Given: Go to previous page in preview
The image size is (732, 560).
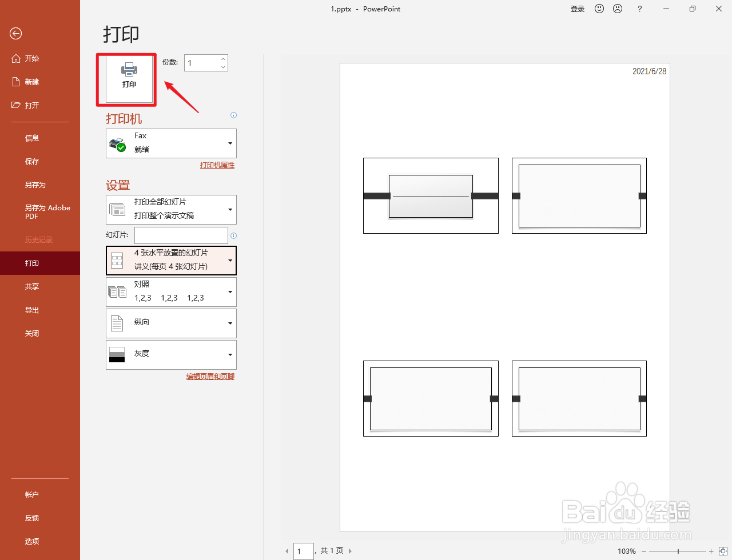Looking at the screenshot, I should pos(287,551).
